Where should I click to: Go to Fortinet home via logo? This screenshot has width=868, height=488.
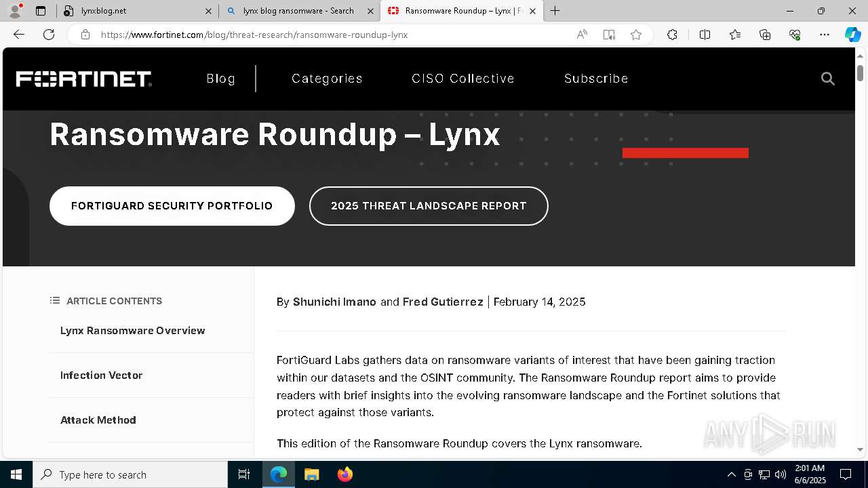[x=84, y=79]
